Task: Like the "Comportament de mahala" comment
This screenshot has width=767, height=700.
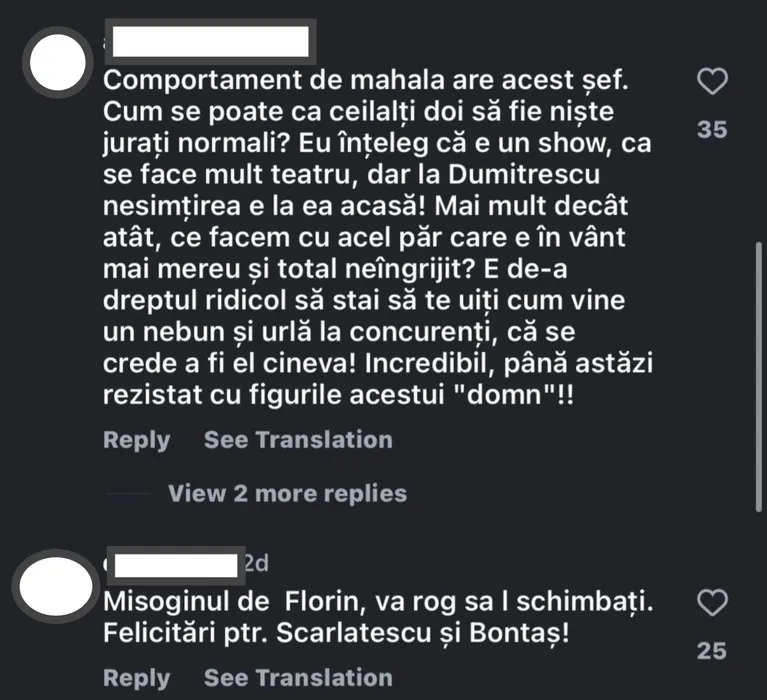Action: (711, 83)
